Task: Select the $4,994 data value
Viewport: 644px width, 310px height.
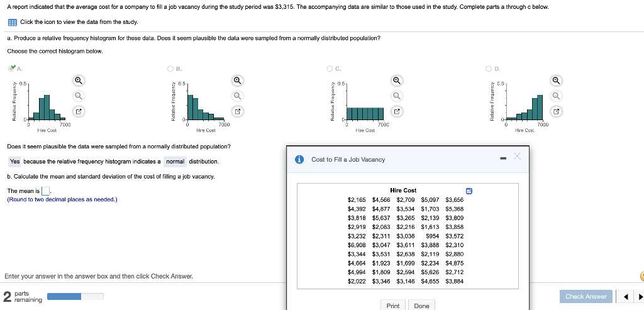Action: (357, 272)
